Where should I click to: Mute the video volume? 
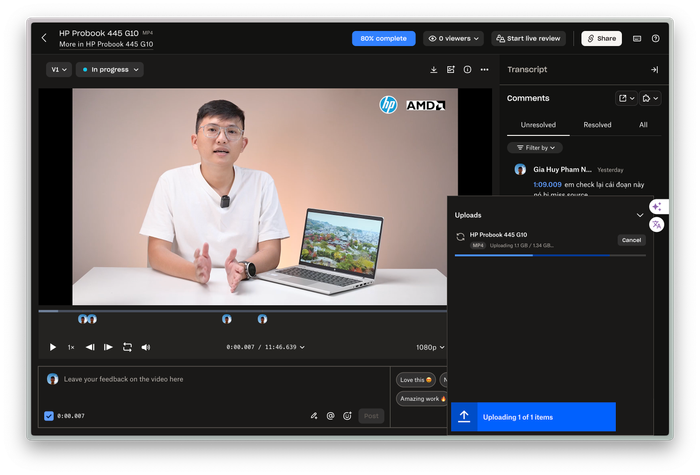pos(146,347)
